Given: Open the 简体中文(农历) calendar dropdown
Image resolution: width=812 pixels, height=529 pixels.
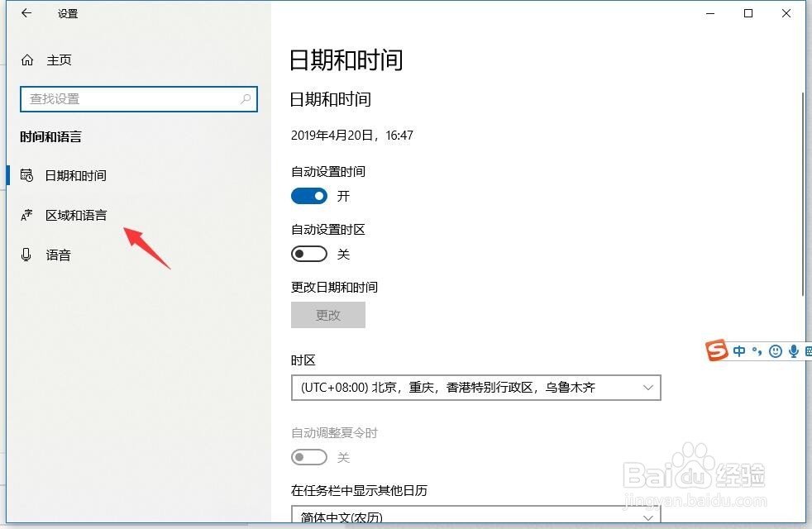Looking at the screenshot, I should 476,514.
